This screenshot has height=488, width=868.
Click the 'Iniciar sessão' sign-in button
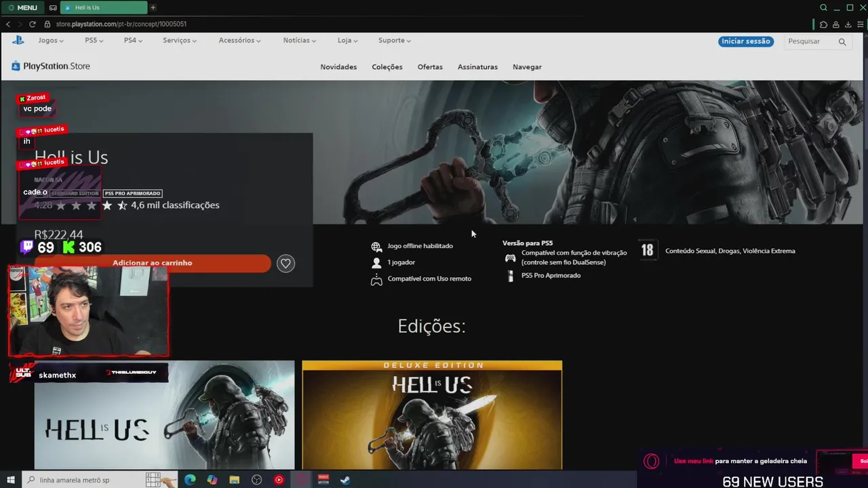pyautogui.click(x=746, y=41)
